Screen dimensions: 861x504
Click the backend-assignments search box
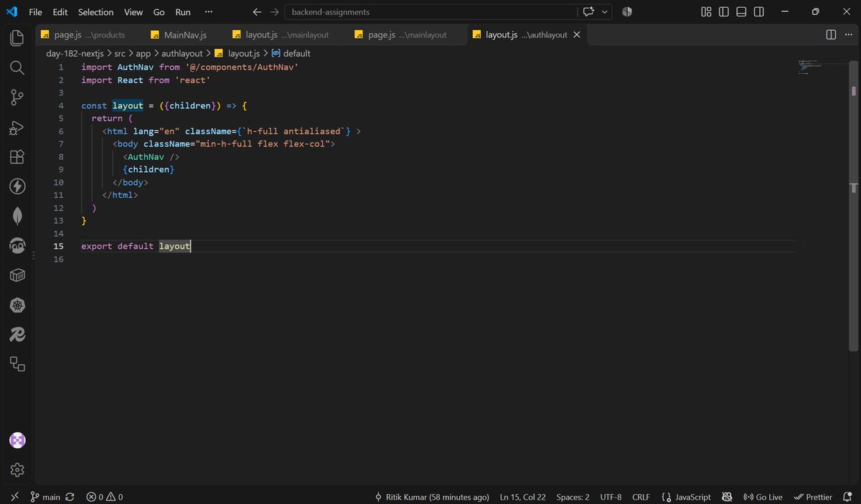[430, 11]
